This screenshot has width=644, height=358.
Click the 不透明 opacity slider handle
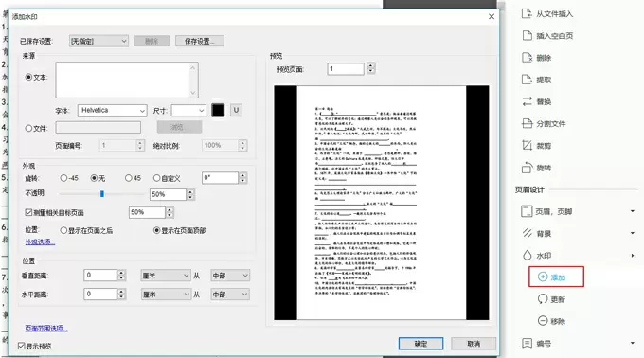pyautogui.click(x=102, y=194)
